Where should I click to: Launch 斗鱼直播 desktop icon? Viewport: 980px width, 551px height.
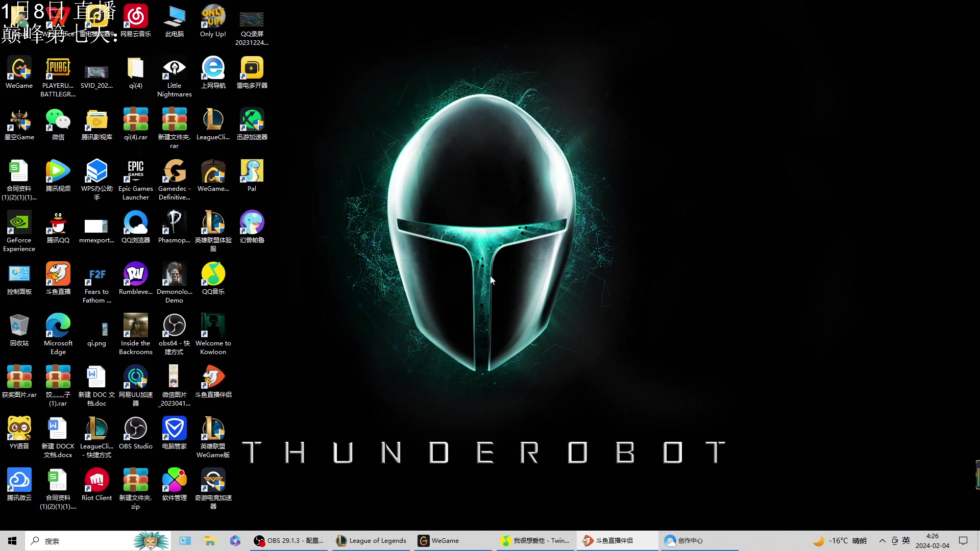click(x=58, y=279)
